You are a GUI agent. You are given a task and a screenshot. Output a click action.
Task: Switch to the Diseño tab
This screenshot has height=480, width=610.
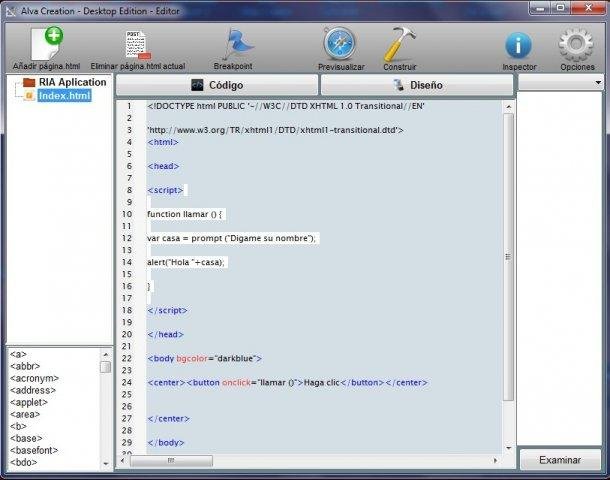(417, 85)
